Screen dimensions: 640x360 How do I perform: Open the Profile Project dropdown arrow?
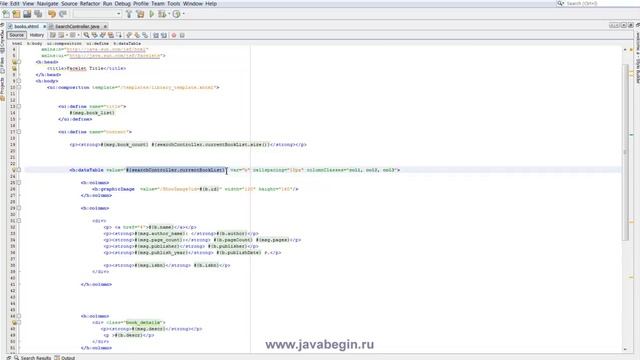click(x=184, y=14)
